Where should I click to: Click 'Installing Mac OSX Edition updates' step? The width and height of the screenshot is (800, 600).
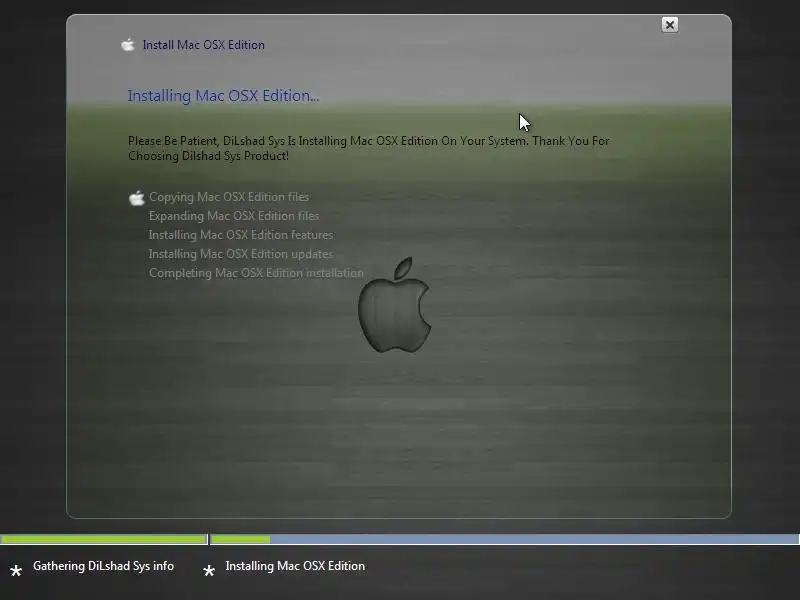241,254
